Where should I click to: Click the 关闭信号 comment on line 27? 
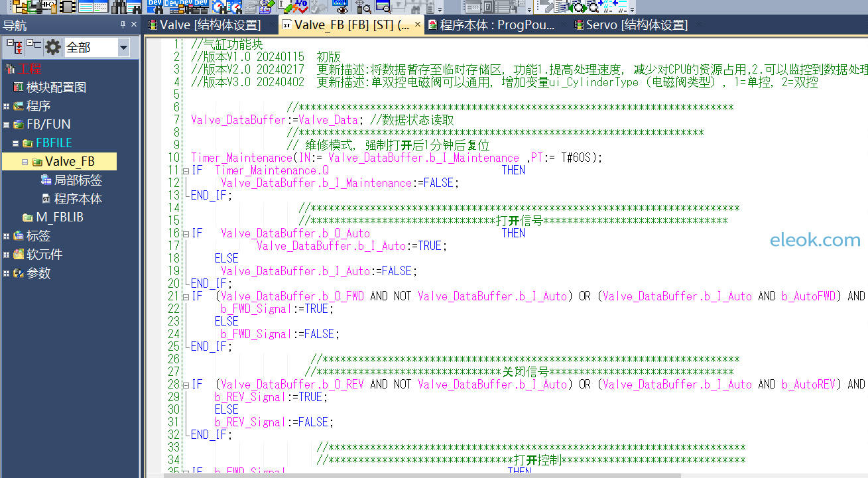click(x=527, y=372)
